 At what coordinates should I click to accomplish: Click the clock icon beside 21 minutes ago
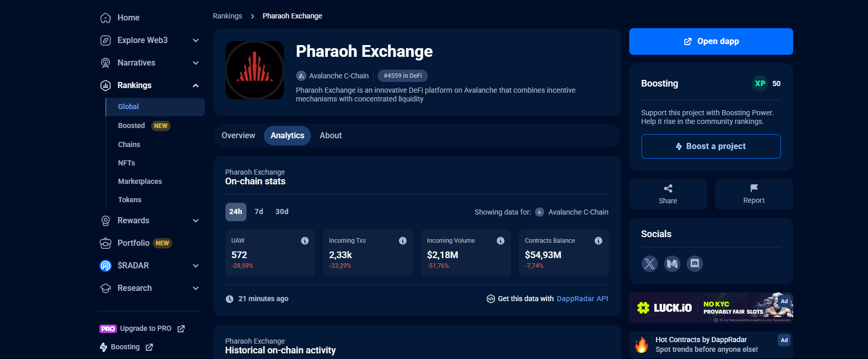[x=230, y=299]
